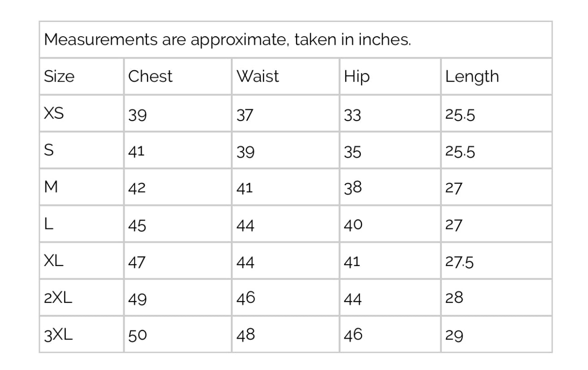The width and height of the screenshot is (588, 370).
Task: Select the waist value 48 for 3XL
Action: click(x=246, y=335)
